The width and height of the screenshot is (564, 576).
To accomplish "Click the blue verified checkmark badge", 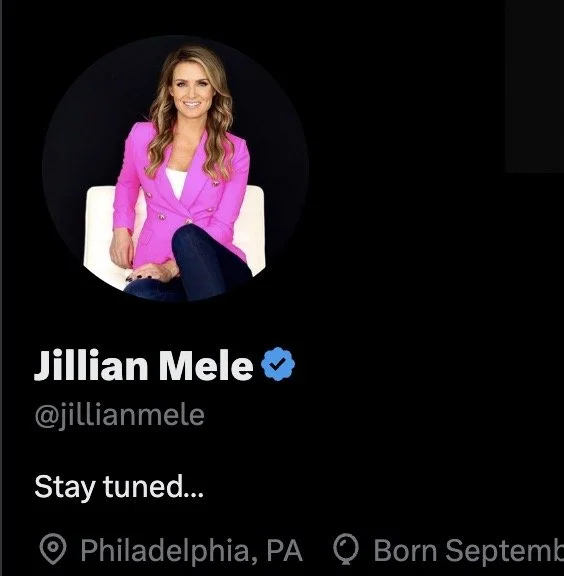I will coord(278,364).
